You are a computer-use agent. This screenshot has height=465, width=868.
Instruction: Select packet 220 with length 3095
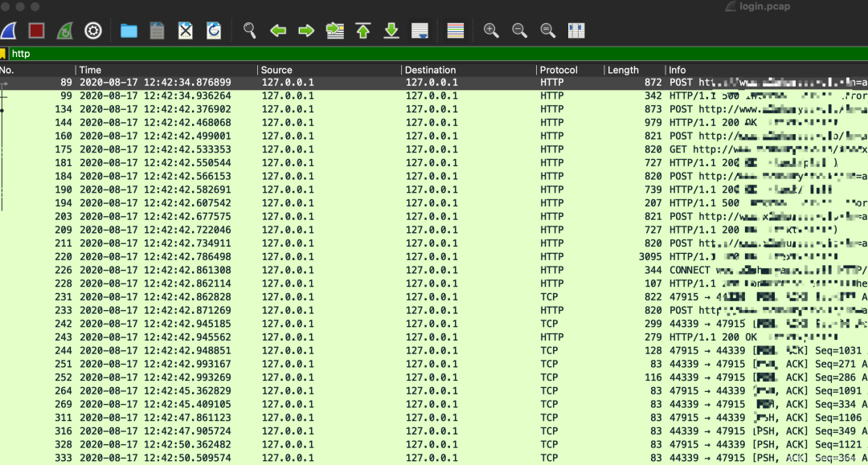(434, 256)
